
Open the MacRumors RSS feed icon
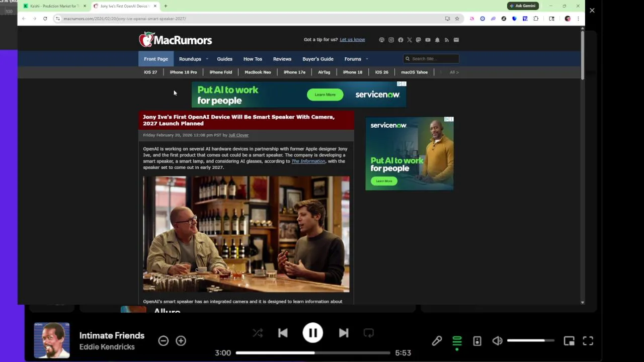[x=446, y=40]
